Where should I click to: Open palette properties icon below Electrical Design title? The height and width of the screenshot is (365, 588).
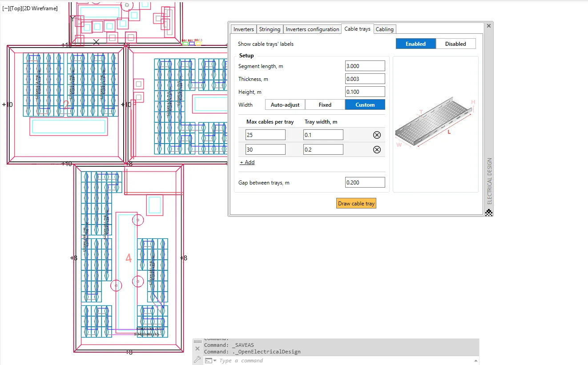click(489, 213)
